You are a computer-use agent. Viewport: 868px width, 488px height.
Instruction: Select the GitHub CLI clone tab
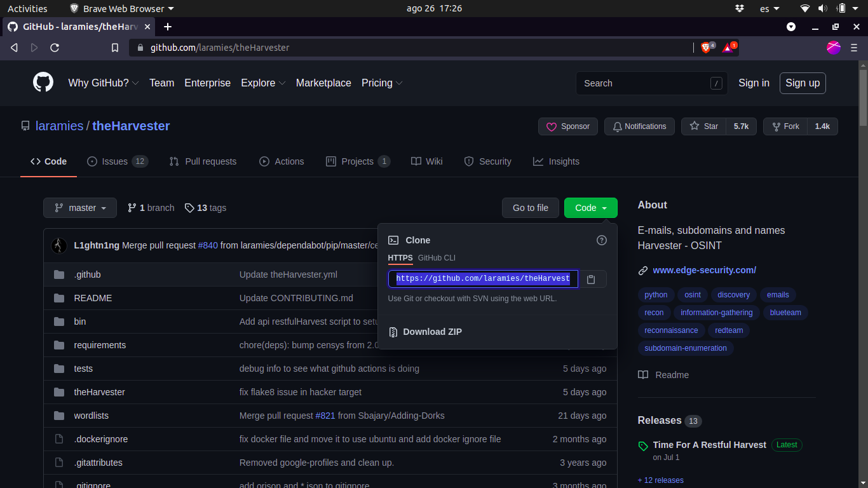pos(437,258)
